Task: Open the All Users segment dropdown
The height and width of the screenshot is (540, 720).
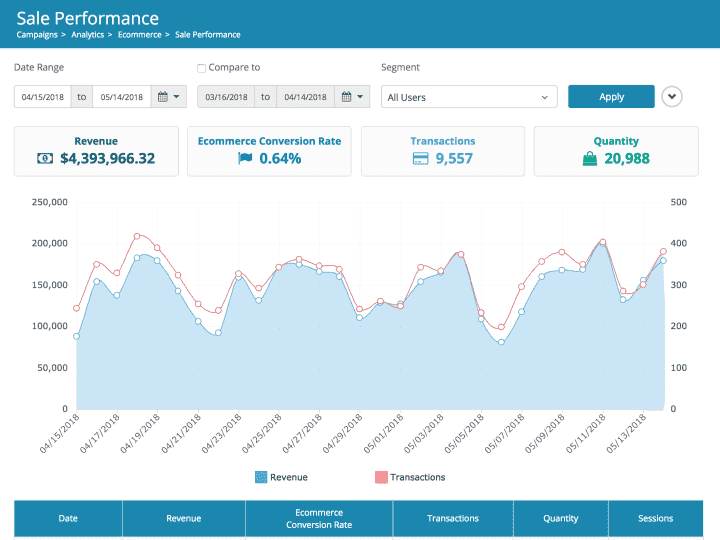Action: [469, 97]
